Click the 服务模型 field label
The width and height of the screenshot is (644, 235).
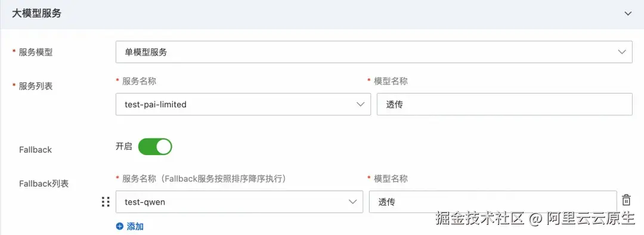point(36,52)
